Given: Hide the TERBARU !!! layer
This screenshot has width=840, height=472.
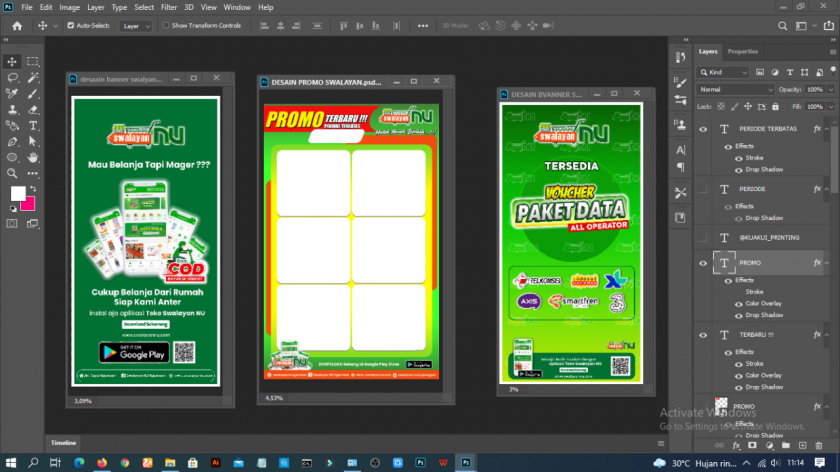Looking at the screenshot, I should coord(703,335).
